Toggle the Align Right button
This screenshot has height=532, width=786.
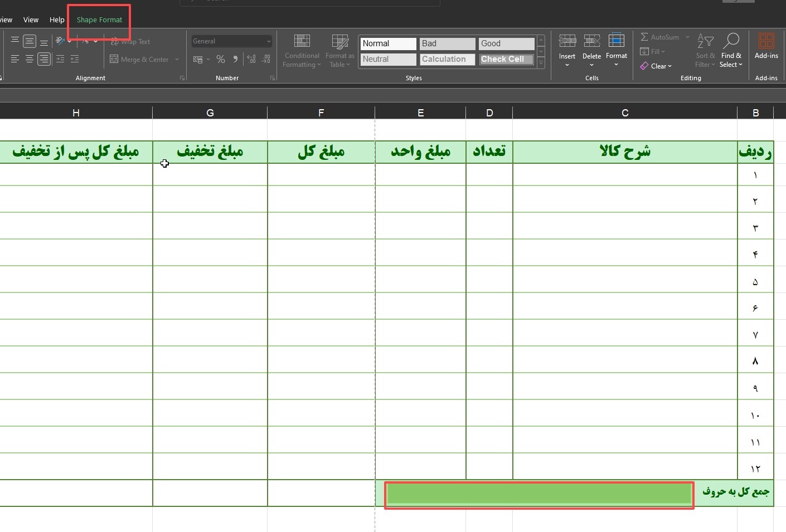pyautogui.click(x=44, y=59)
